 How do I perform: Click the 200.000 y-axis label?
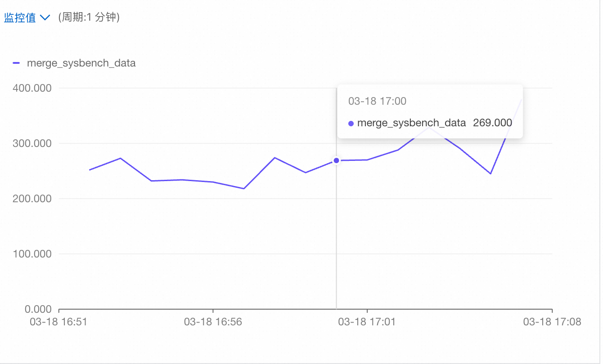click(x=31, y=199)
